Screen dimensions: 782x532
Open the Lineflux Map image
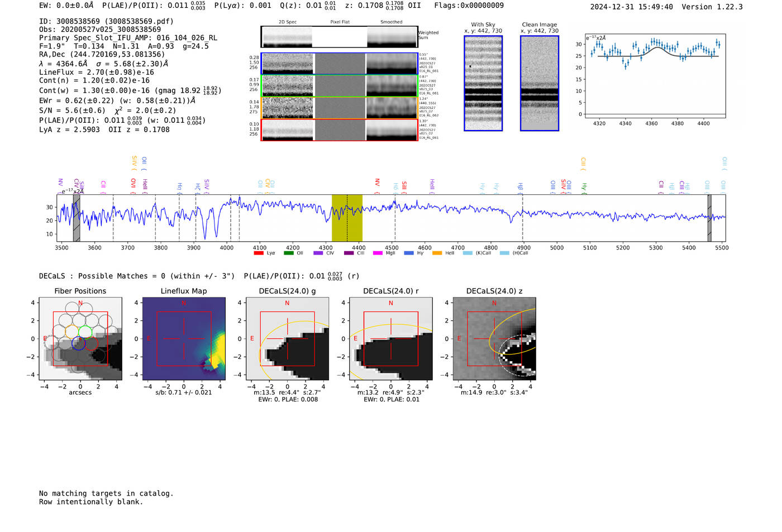tap(184, 339)
